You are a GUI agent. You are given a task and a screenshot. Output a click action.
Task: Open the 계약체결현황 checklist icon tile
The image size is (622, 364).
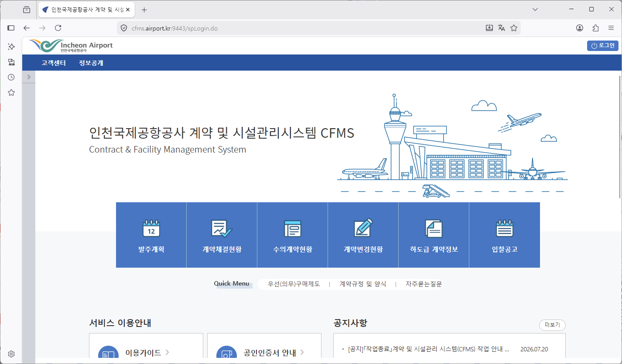click(x=222, y=235)
